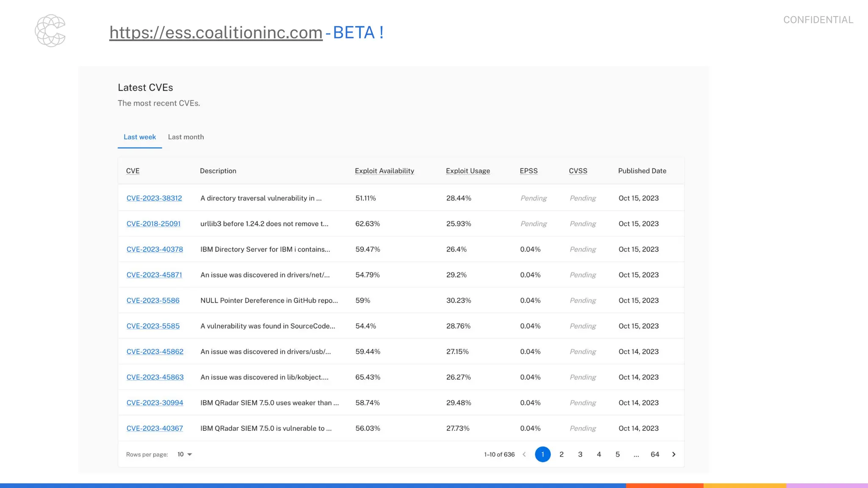Viewport: 868px width, 488px height.
Task: Jump to last page 64
Action: [x=655, y=454]
